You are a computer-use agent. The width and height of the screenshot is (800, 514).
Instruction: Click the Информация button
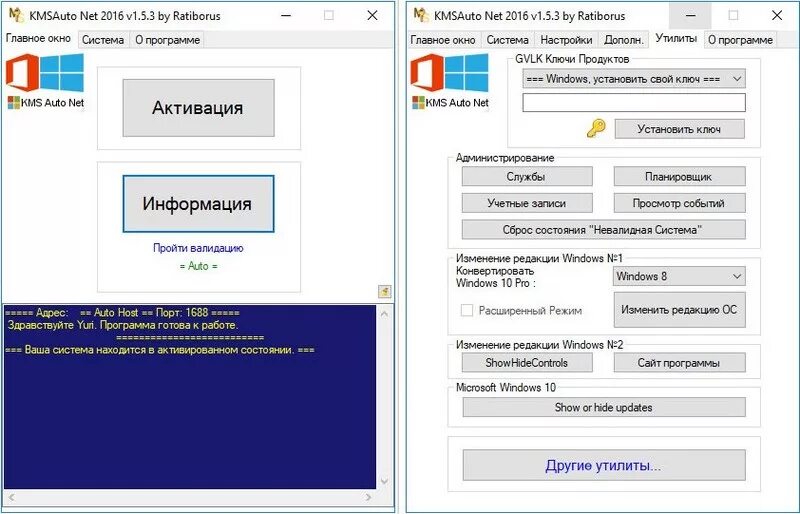point(198,204)
